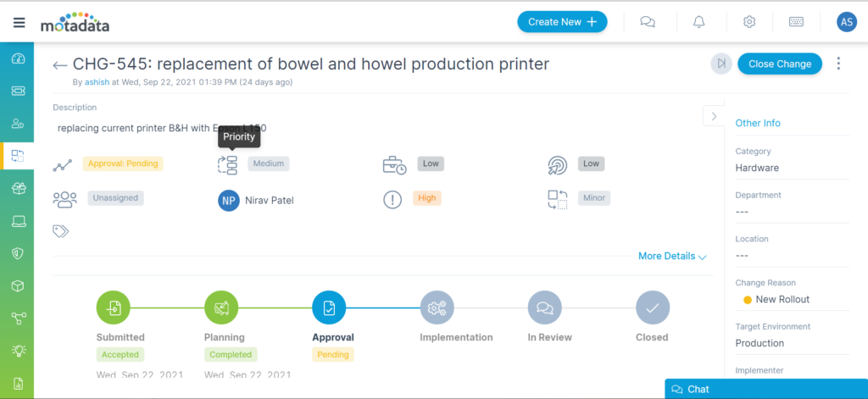This screenshot has width=868, height=399.
Task: Expand More Details section
Action: (x=672, y=256)
